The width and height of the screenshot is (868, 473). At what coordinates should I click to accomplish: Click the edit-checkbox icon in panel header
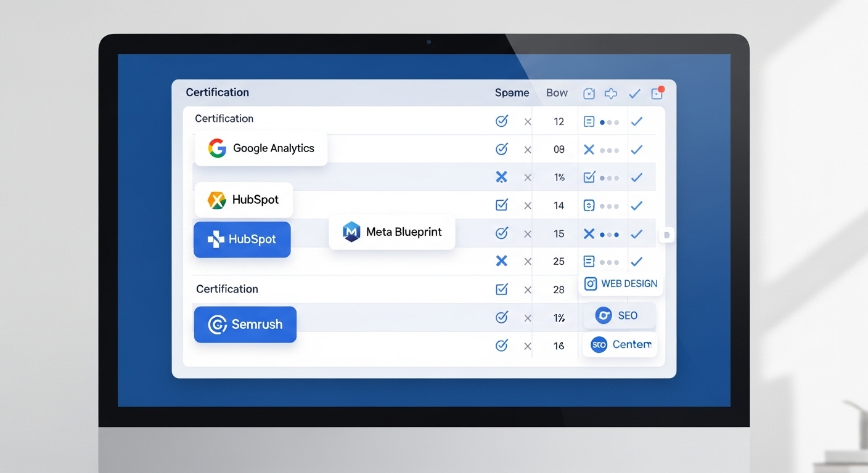point(589,94)
